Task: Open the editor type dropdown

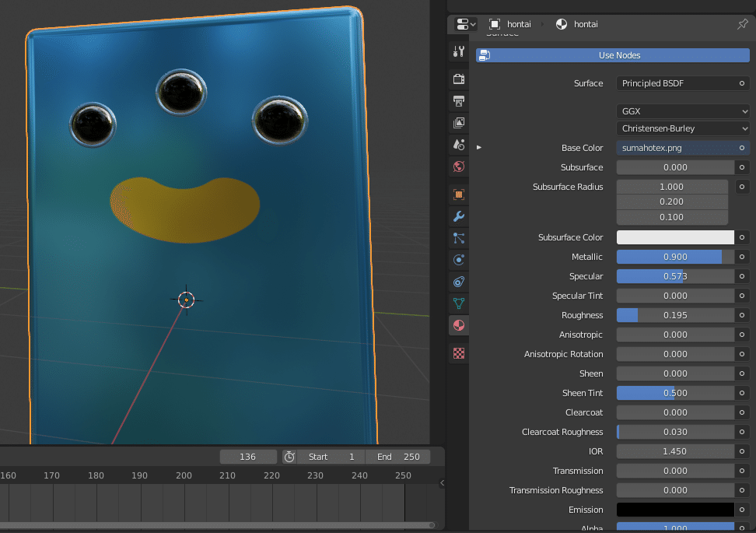Action: click(x=466, y=24)
